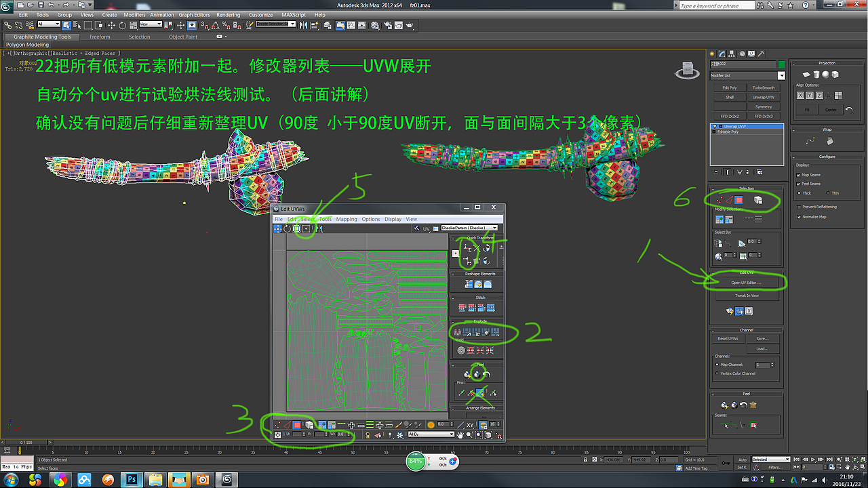Image resolution: width=868 pixels, height=490 pixels.
Task: Click Break icon in Explode rollout
Action: coord(458,332)
